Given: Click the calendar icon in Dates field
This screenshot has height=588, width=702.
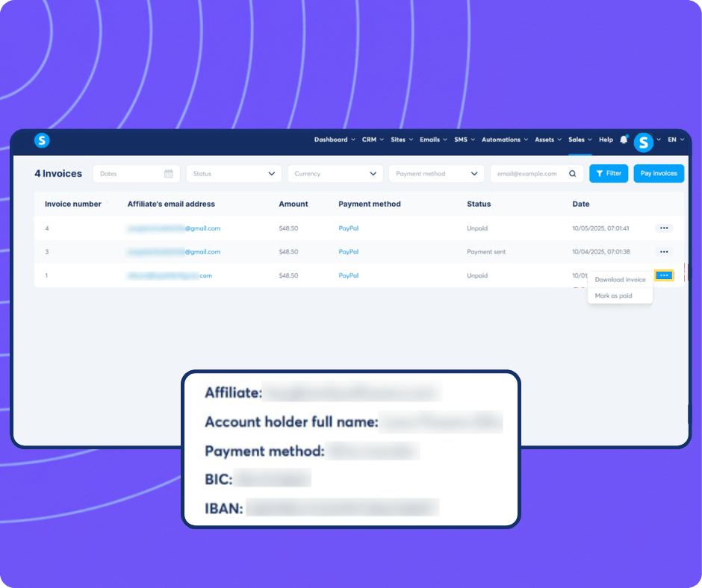Looking at the screenshot, I should pyautogui.click(x=168, y=174).
